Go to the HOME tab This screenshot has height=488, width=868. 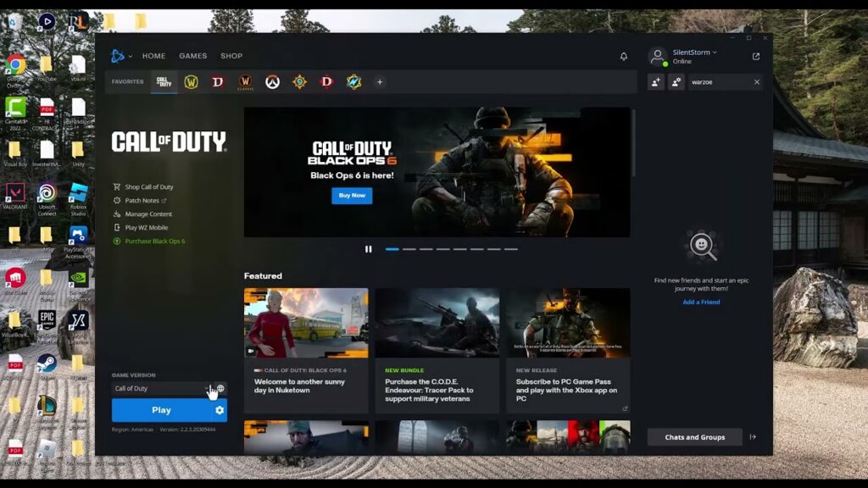pos(154,56)
